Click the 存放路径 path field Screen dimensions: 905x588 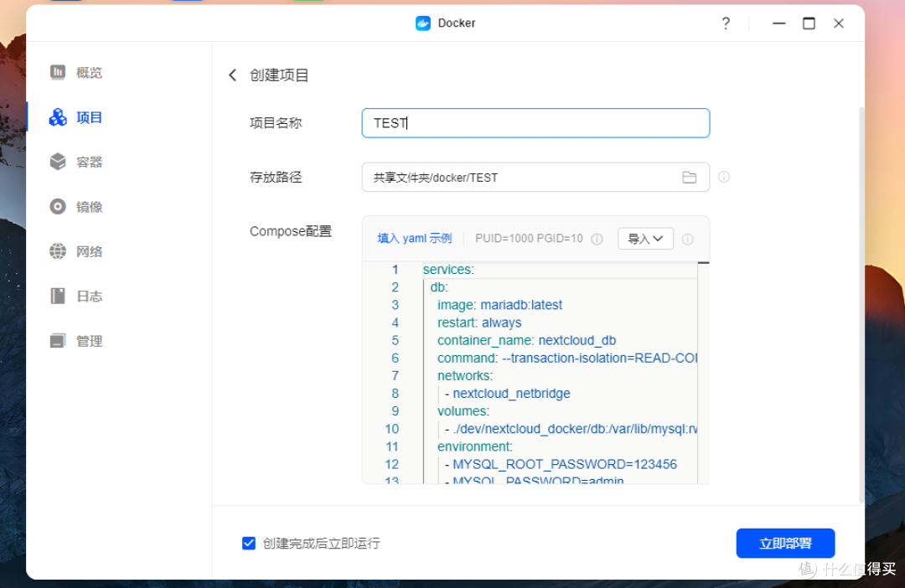pyautogui.click(x=535, y=177)
